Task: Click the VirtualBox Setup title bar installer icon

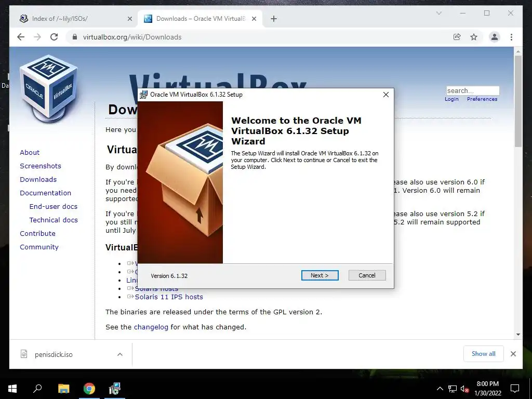Action: [x=144, y=95]
